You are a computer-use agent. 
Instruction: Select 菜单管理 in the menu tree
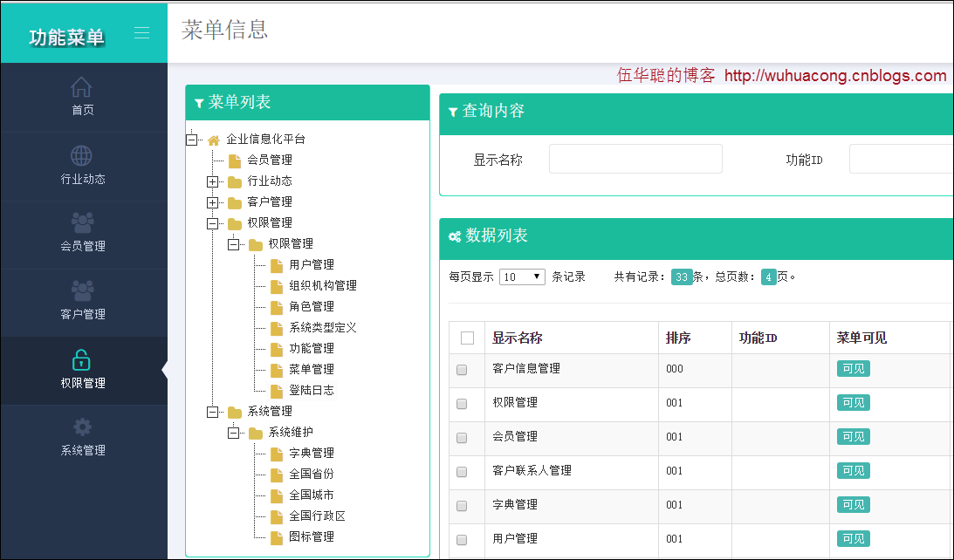(312, 370)
